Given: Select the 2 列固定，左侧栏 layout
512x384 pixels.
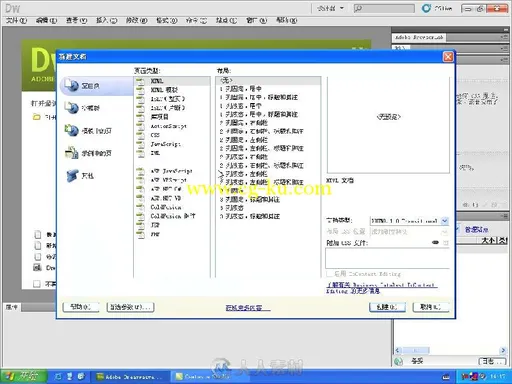Looking at the screenshot, I should pos(268,140).
